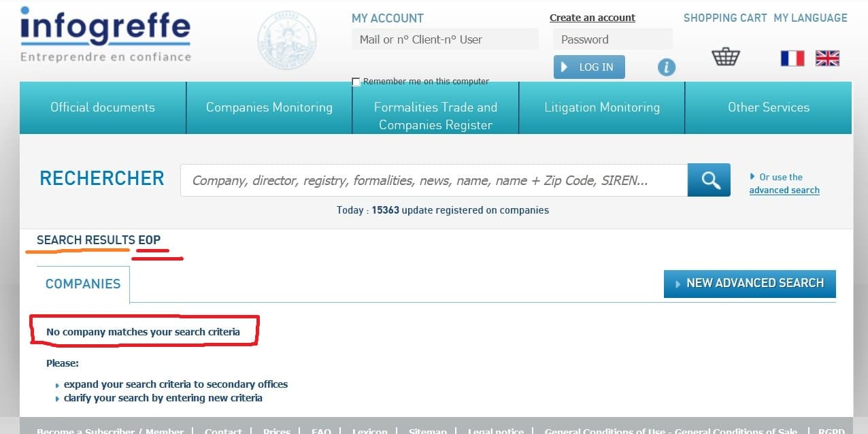This screenshot has height=434, width=868.
Task: Follow the 'Create an account' link
Action: [592, 18]
